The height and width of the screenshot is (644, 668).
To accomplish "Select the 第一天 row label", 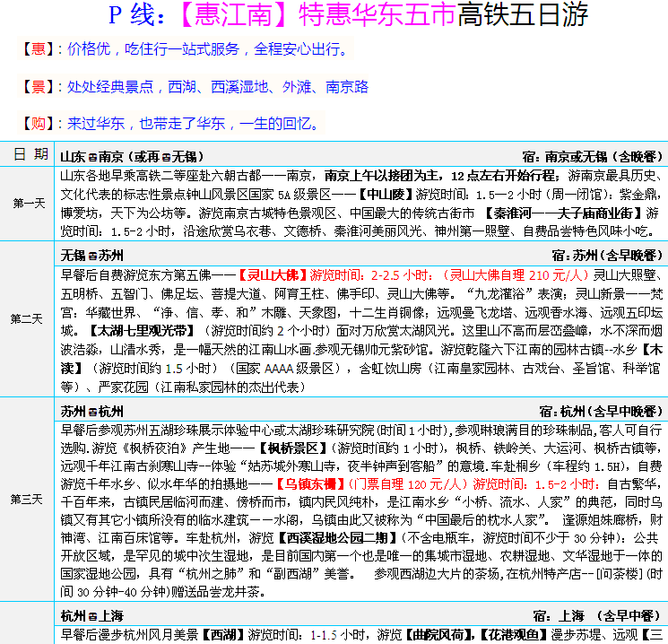I will click(x=28, y=204).
